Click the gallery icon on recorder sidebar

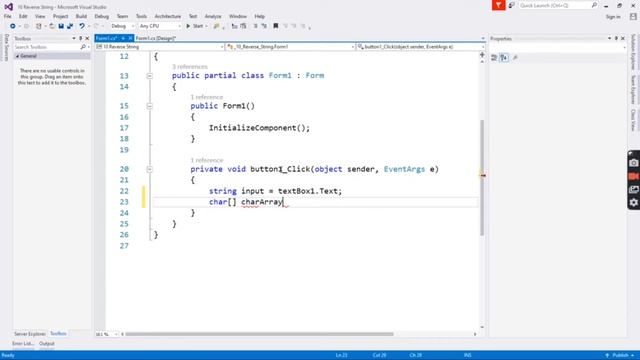633,189
